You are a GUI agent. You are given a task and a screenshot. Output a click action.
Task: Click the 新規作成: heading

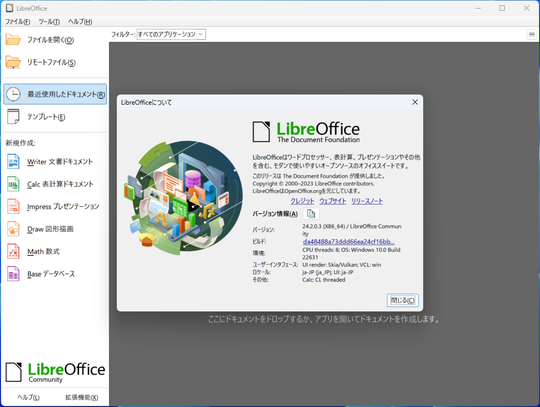[x=20, y=143]
